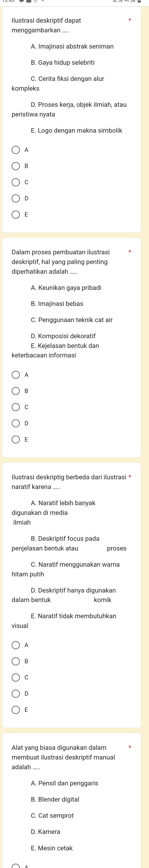Viewport: 149px width, 868px height.
Task: Mark E for the 'ilustrasi naratif' question
Action: tap(16, 710)
